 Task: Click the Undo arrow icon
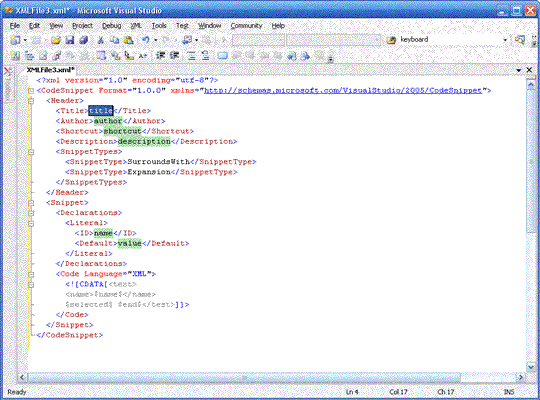click(146, 40)
